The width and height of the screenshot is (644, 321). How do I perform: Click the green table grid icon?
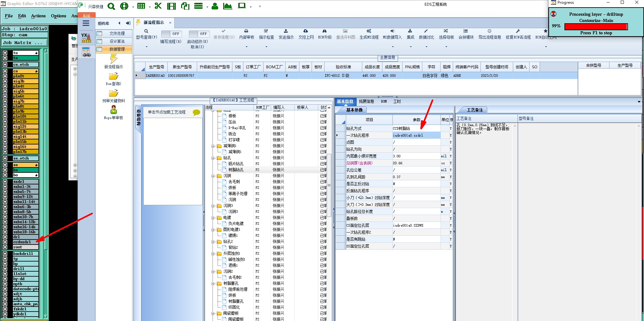pos(141,6)
